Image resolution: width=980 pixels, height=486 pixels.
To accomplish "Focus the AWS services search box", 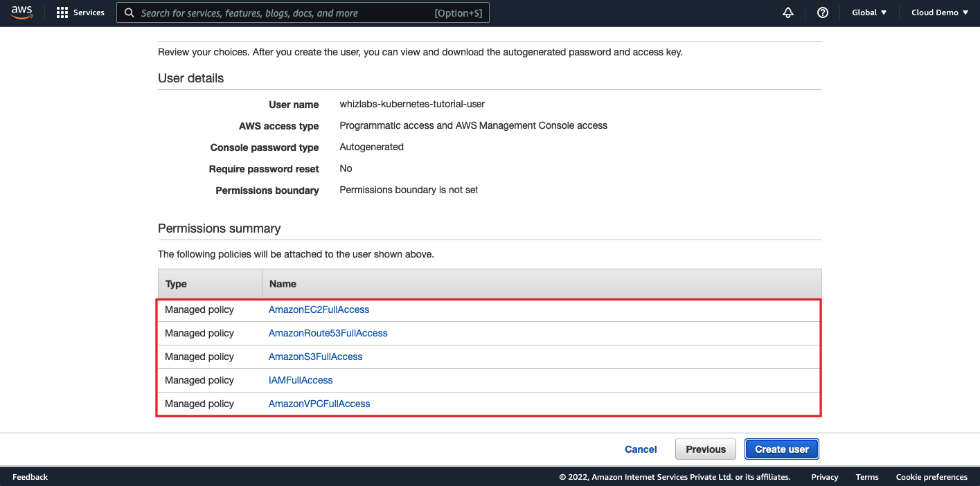I will [x=303, y=12].
